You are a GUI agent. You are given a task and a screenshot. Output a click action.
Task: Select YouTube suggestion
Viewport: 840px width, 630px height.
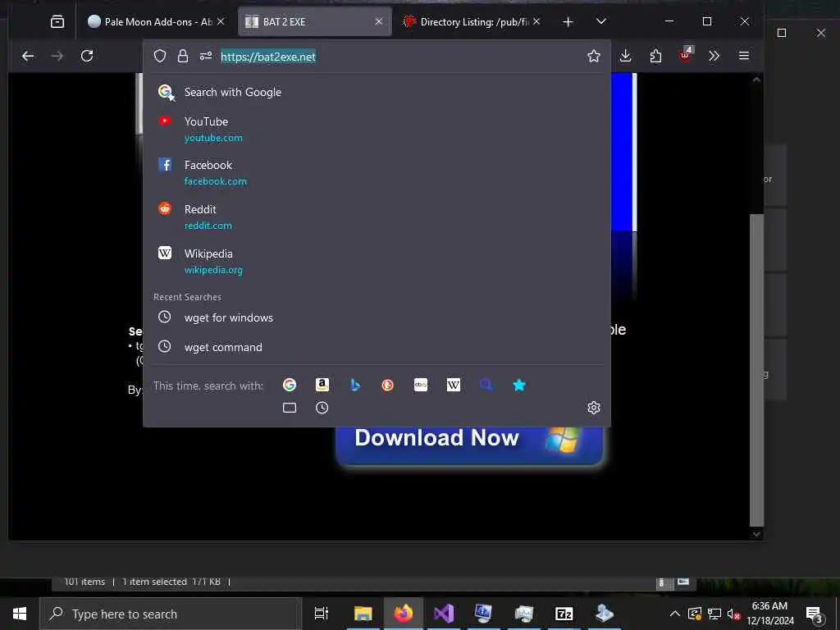[377, 129]
